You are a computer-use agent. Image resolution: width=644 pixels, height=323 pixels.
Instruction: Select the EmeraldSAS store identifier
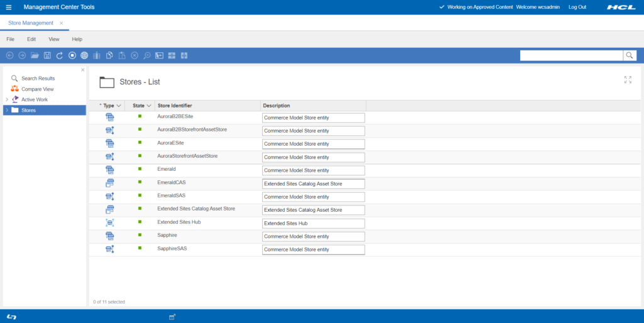pos(171,196)
